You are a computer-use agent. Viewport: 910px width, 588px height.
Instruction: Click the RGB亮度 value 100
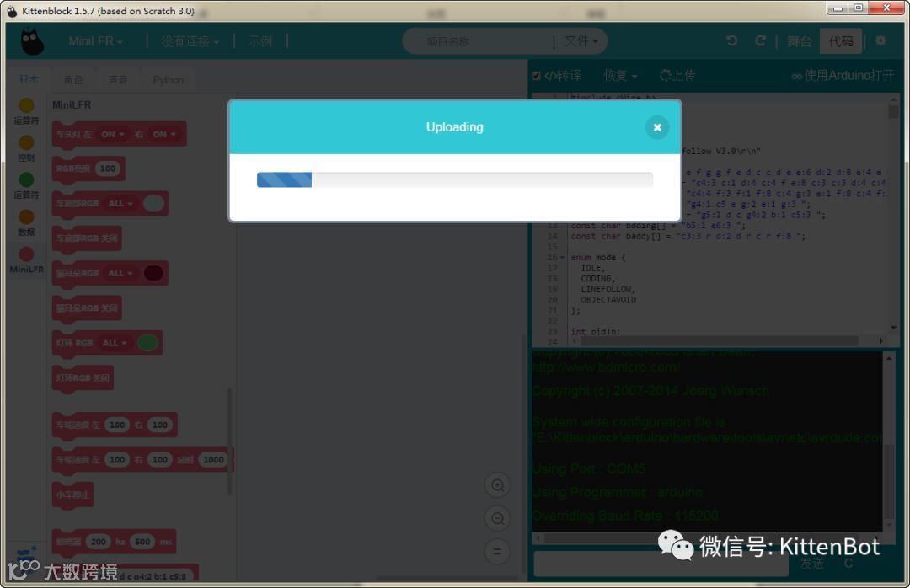click(107, 168)
